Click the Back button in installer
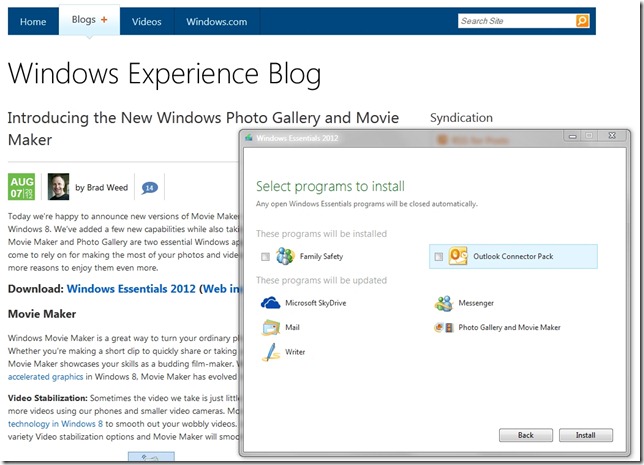The width and height of the screenshot is (644, 465). 524,435
